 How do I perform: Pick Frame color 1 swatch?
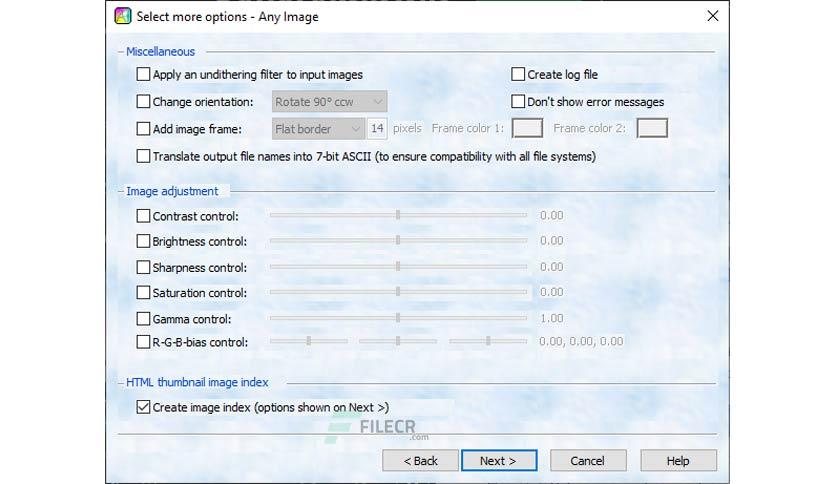pos(527,128)
